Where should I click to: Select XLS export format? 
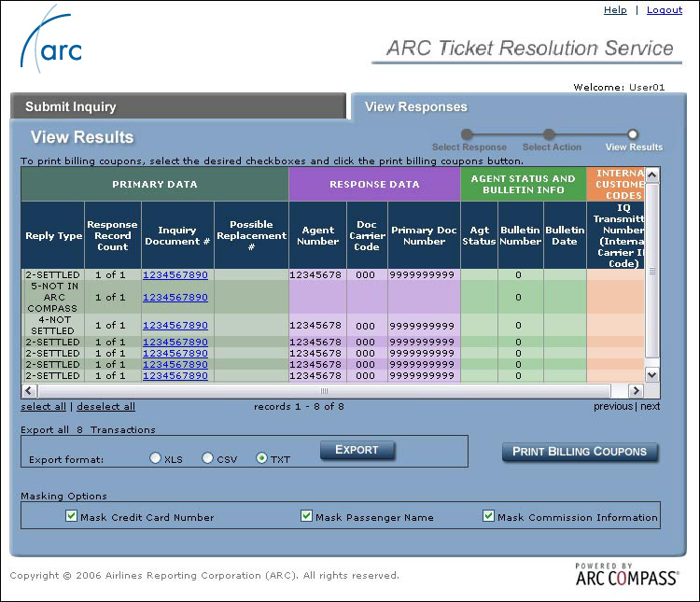point(155,457)
